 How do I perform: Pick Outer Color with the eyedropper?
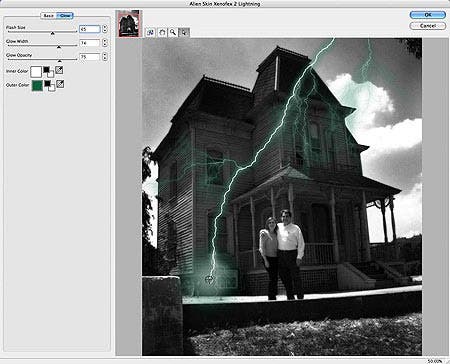coord(60,84)
